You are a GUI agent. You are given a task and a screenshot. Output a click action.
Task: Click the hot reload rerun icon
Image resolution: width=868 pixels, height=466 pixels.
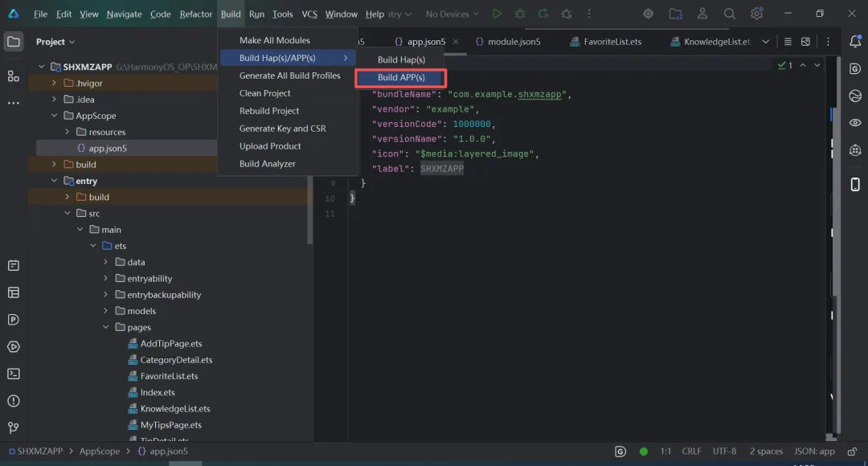click(543, 14)
